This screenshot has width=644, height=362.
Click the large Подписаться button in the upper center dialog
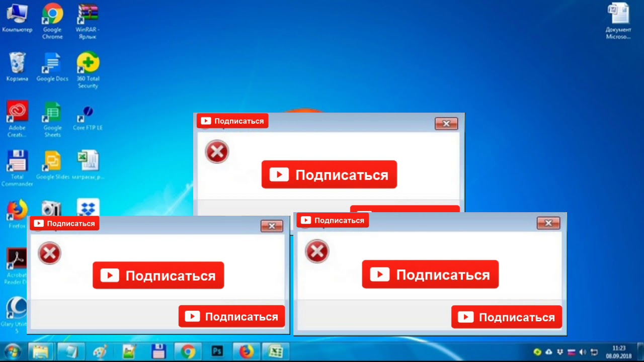click(x=329, y=174)
